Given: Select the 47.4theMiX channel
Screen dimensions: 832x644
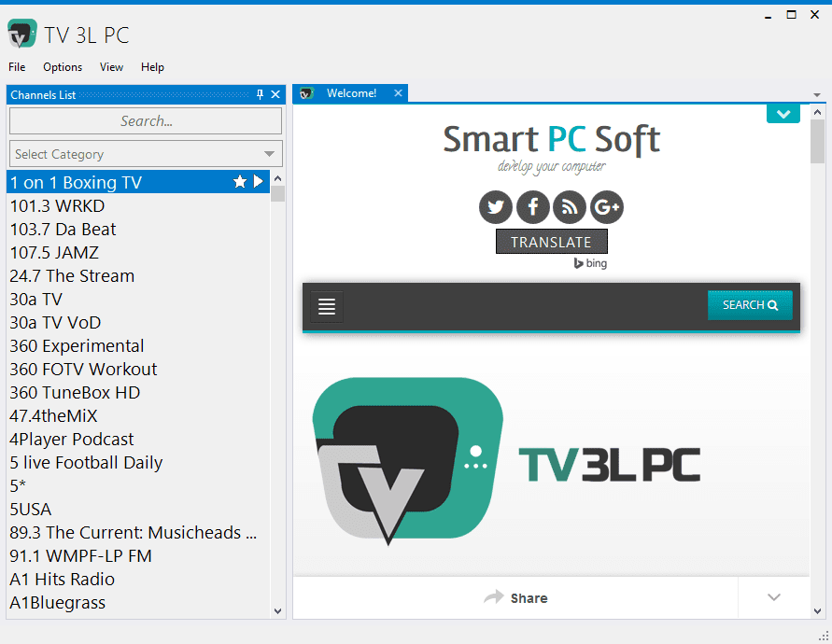Looking at the screenshot, I should (x=138, y=416).
